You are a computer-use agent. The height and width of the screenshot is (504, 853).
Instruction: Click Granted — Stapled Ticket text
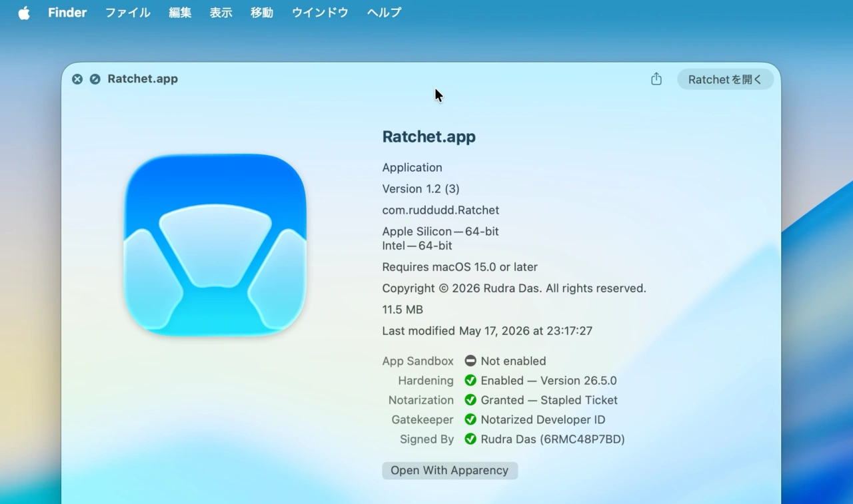coord(549,400)
